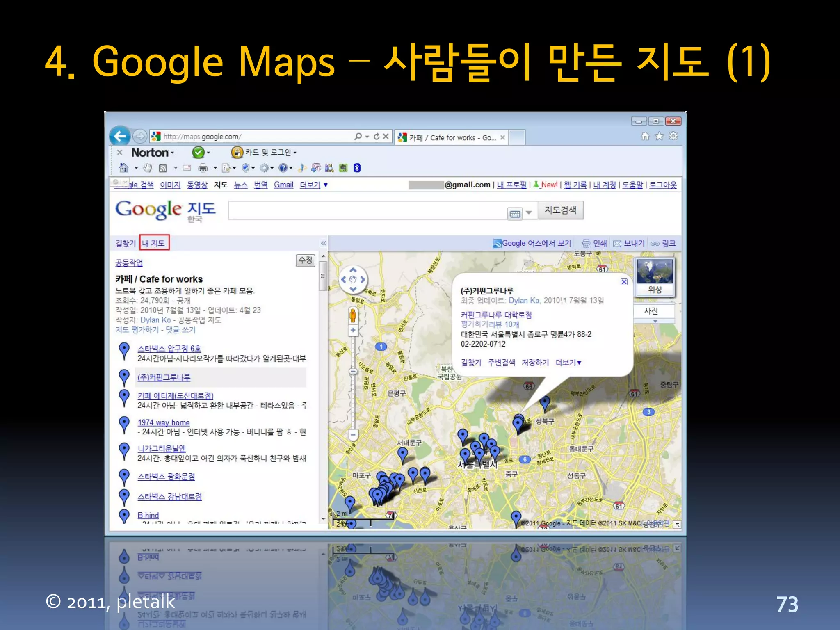Click the read mail envelope icon
The image size is (840, 630).
pyautogui.click(x=187, y=168)
